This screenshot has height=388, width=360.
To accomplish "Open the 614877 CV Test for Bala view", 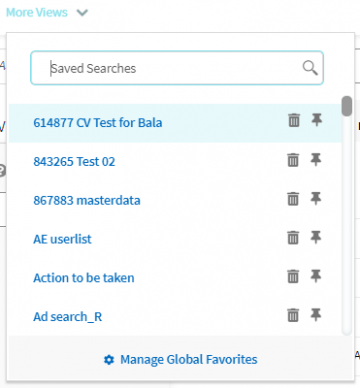I will coord(98,123).
